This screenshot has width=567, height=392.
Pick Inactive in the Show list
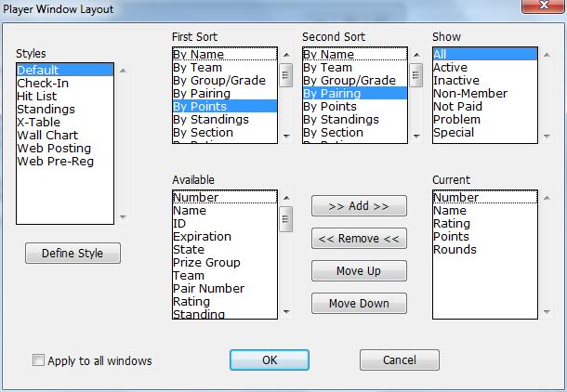pyautogui.click(x=456, y=81)
